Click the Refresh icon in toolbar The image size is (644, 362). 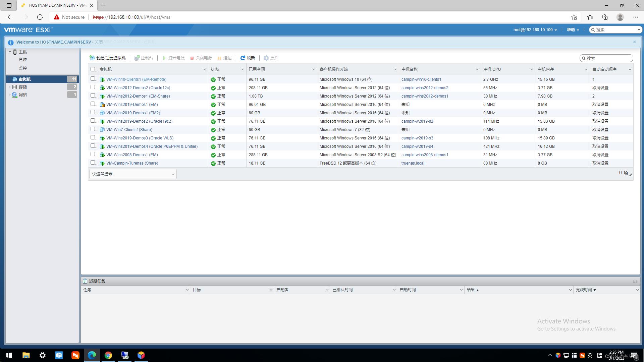(x=243, y=58)
